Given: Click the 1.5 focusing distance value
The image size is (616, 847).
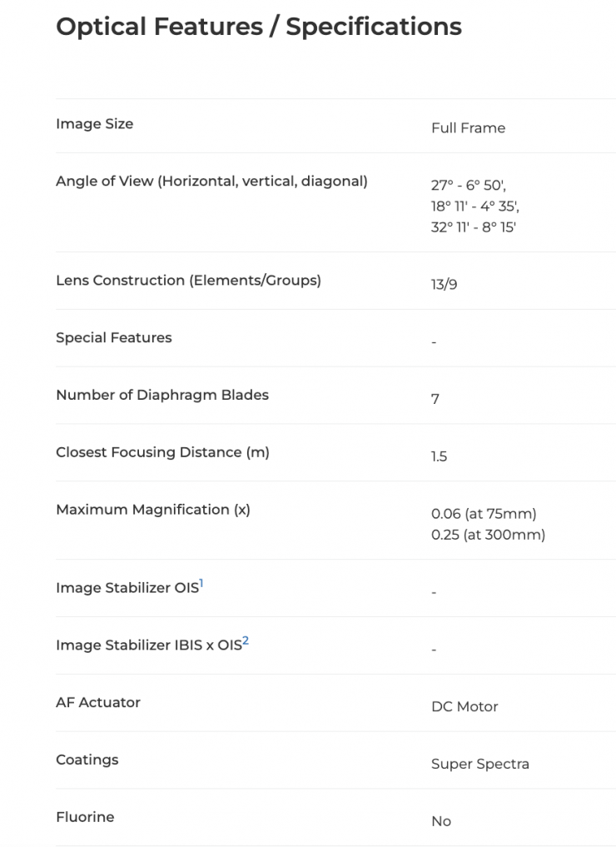Looking at the screenshot, I should pos(439,457).
